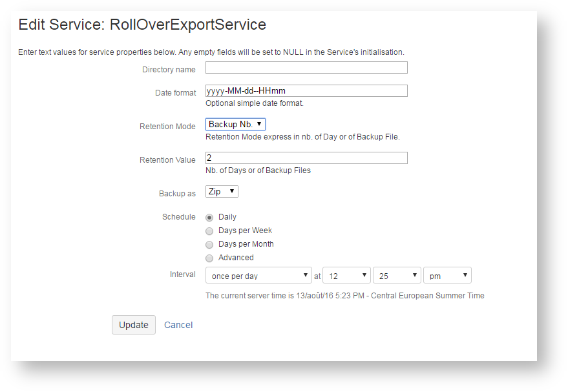The height and width of the screenshot is (392, 568).
Task: Click the Directory name text field
Action: tap(306, 68)
